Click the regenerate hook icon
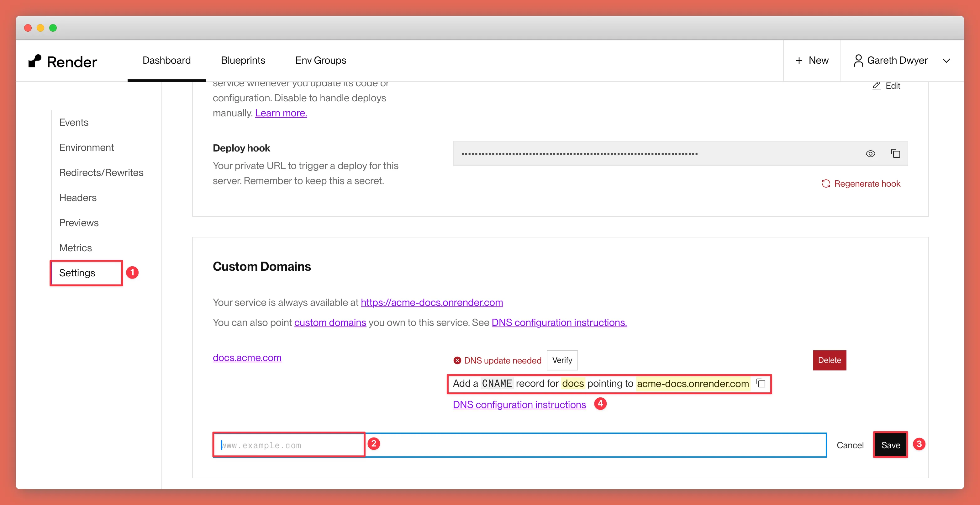This screenshot has width=980, height=505. click(825, 183)
